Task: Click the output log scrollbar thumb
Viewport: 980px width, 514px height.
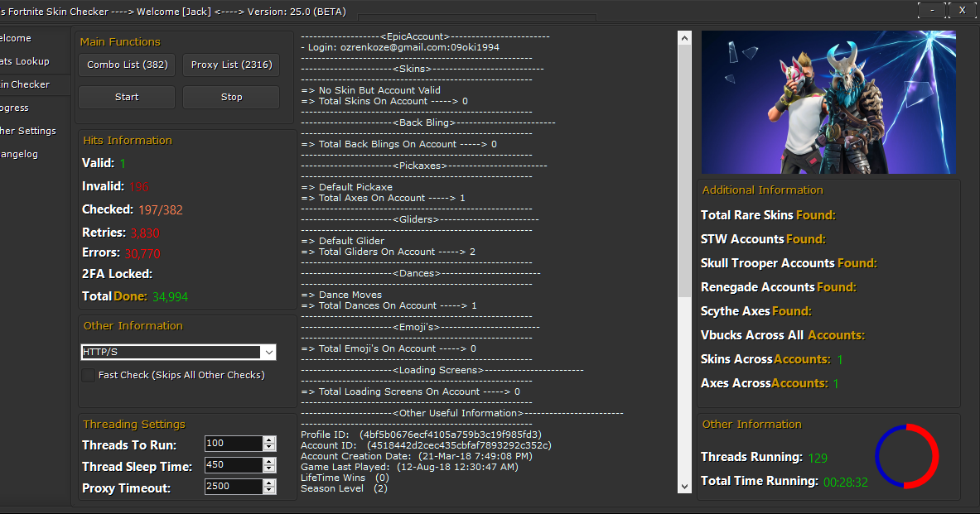Action: [684, 171]
